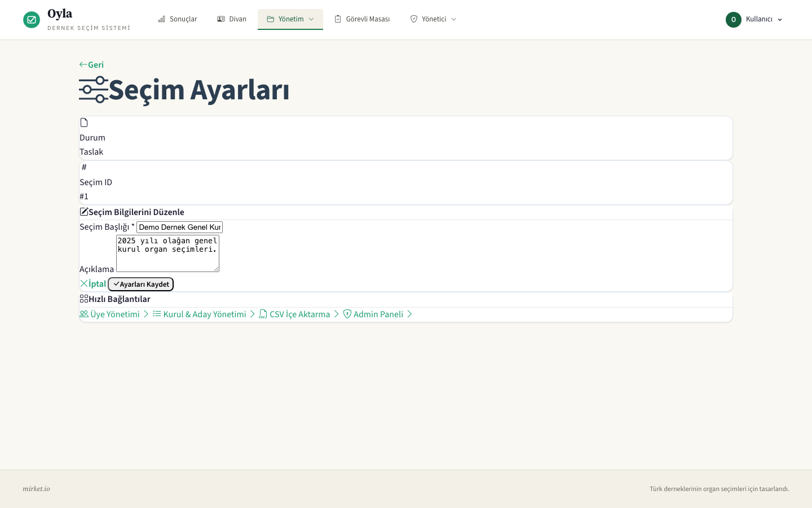812x508 pixels.
Task: Click the Oyla green checkmark logo
Action: [x=32, y=20]
